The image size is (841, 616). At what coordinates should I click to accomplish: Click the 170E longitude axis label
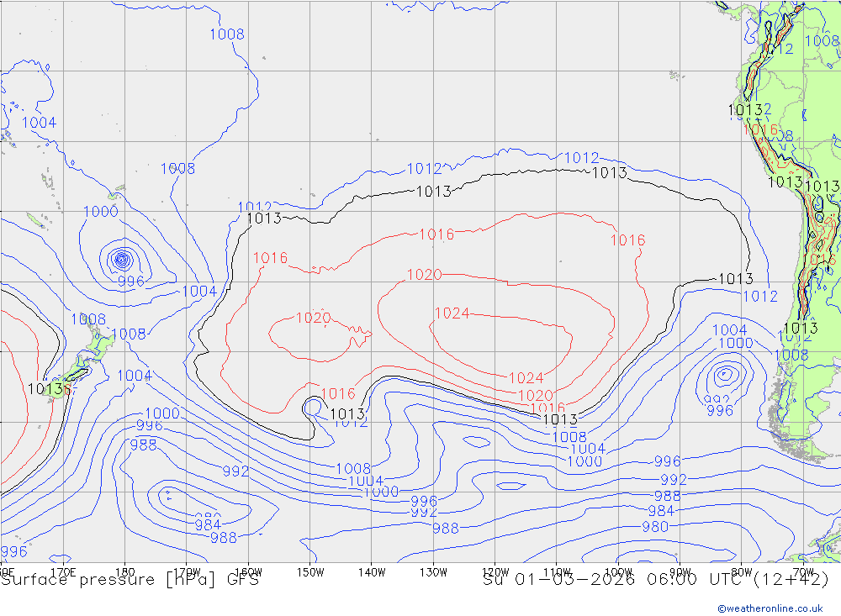[x=63, y=572]
